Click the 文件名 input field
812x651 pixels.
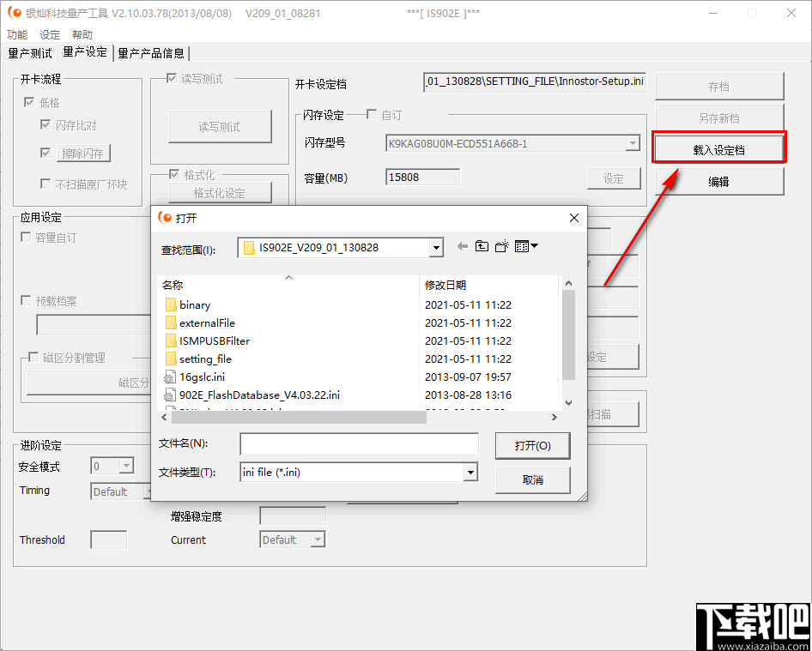(359, 444)
